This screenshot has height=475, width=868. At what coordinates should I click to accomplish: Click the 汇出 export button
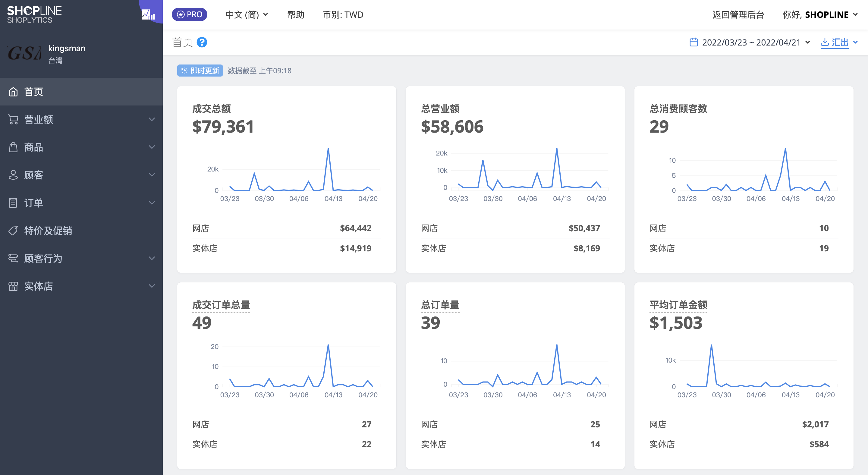[x=835, y=42]
